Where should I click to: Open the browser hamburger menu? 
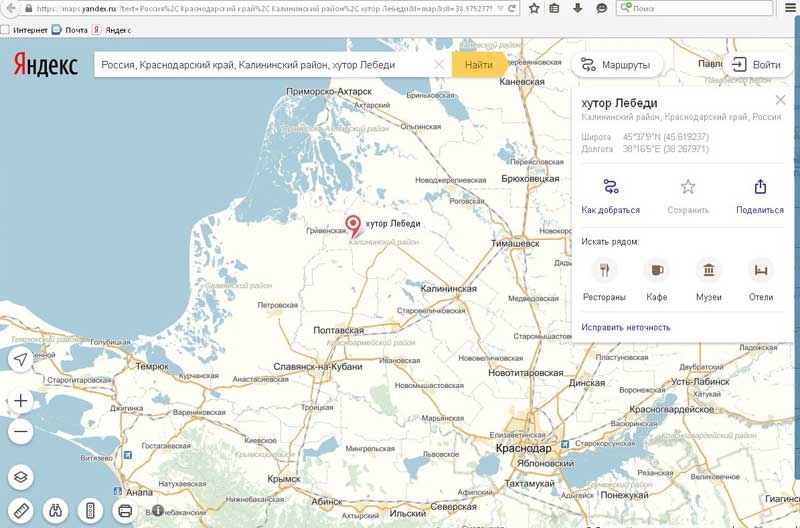[x=790, y=8]
